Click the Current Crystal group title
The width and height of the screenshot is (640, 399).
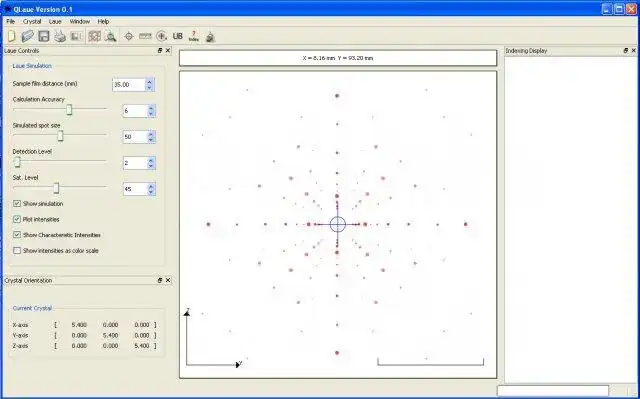pos(32,308)
